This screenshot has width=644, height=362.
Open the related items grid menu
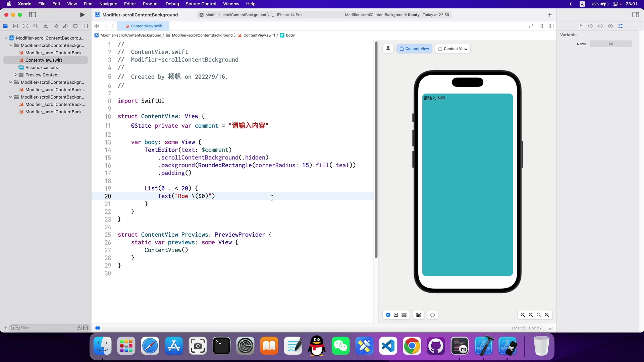click(x=97, y=26)
